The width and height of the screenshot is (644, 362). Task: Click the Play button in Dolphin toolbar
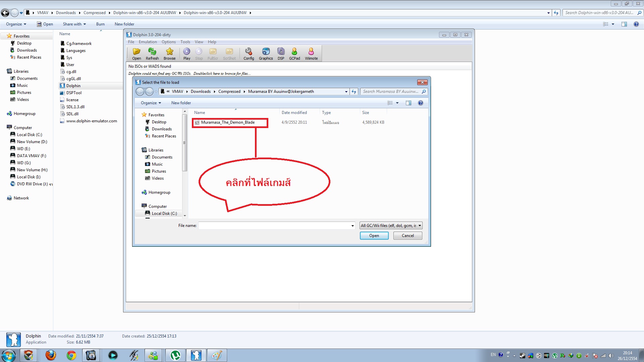(x=187, y=54)
